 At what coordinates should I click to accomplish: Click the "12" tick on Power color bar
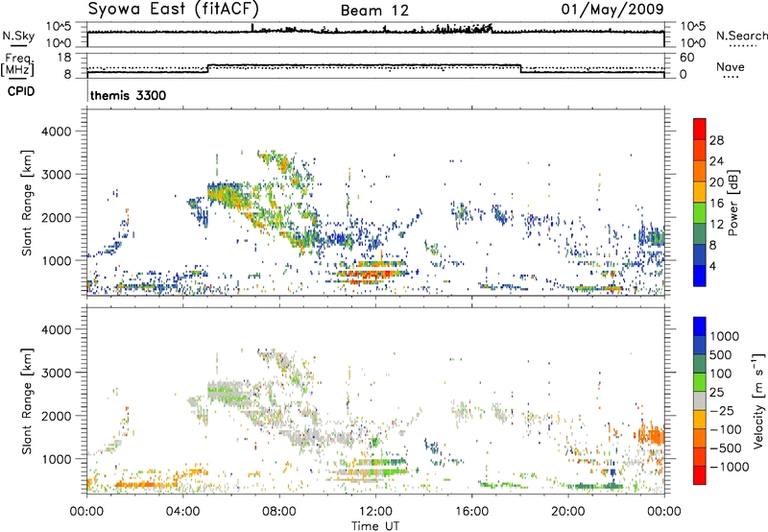tap(716, 225)
